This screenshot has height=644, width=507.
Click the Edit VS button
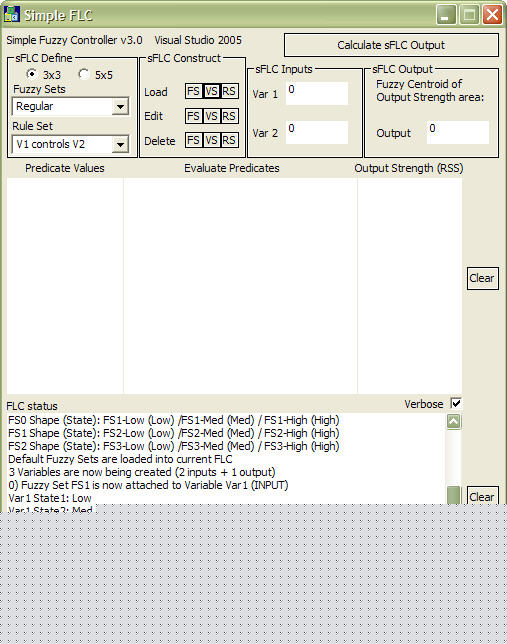tap(211, 116)
